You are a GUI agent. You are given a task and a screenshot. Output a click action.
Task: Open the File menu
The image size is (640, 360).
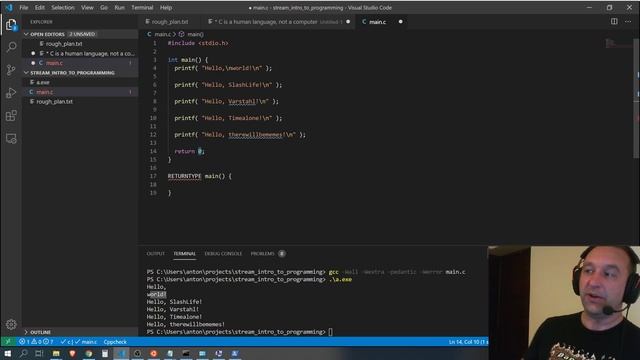click(x=24, y=7)
